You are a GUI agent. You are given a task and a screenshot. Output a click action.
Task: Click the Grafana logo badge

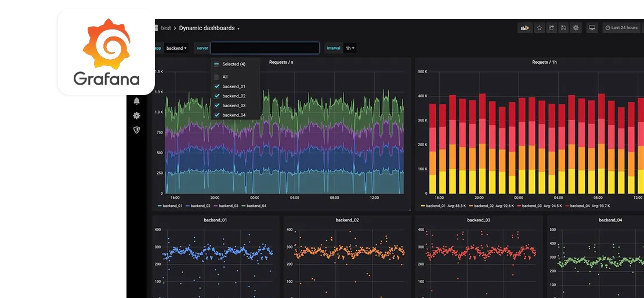106,52
